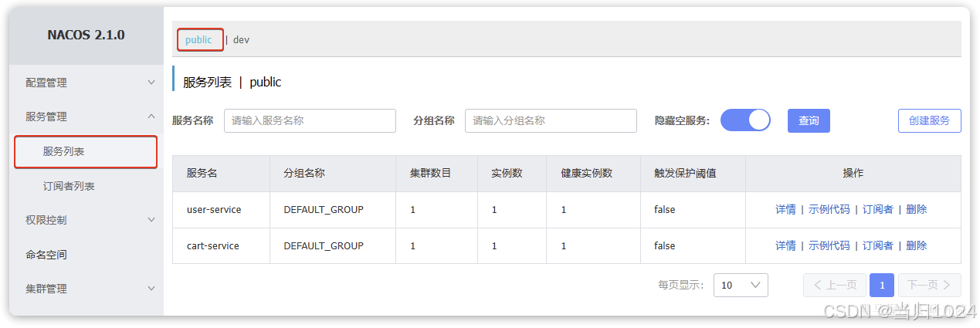Expand the 集群管理 menu chevron

click(x=151, y=289)
